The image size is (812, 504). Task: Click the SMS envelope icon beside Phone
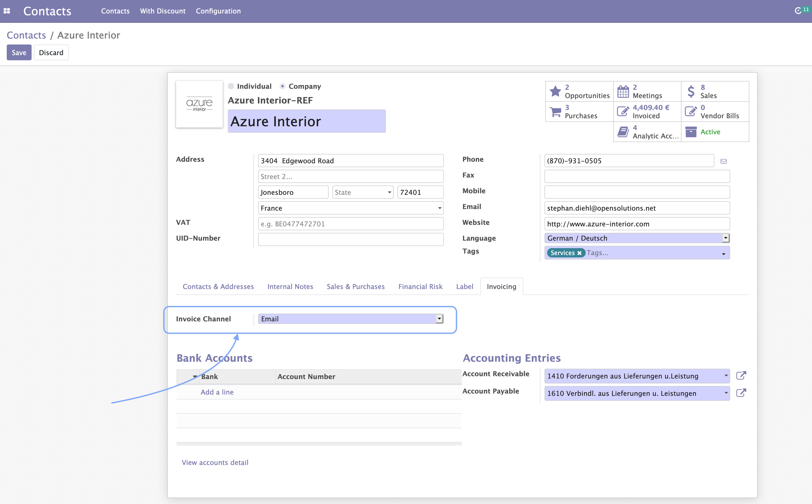pos(723,161)
